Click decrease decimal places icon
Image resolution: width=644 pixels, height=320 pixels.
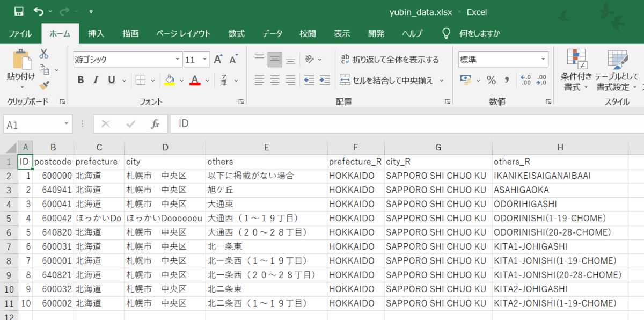(541, 80)
